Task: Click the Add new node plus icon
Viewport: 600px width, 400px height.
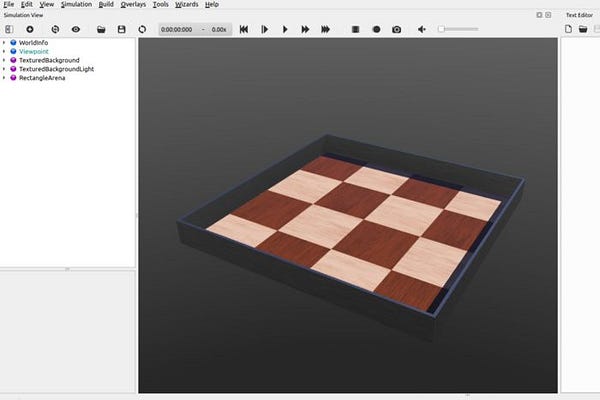Action: pyautogui.click(x=30, y=29)
